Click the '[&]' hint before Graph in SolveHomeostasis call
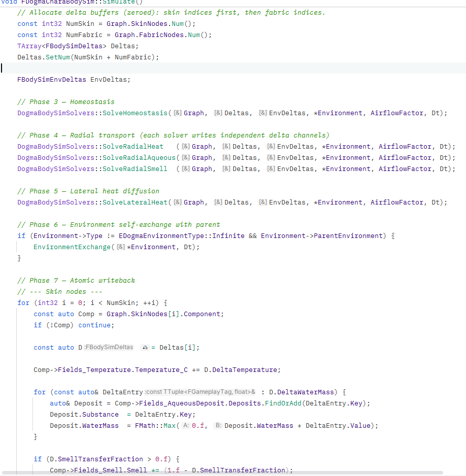This screenshot has width=466, height=476. 178,113
